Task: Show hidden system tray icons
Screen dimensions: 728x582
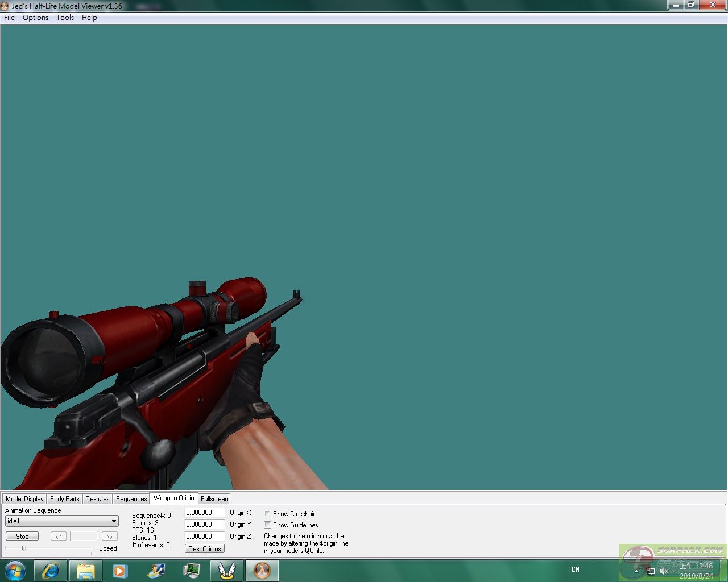Action: (x=636, y=571)
